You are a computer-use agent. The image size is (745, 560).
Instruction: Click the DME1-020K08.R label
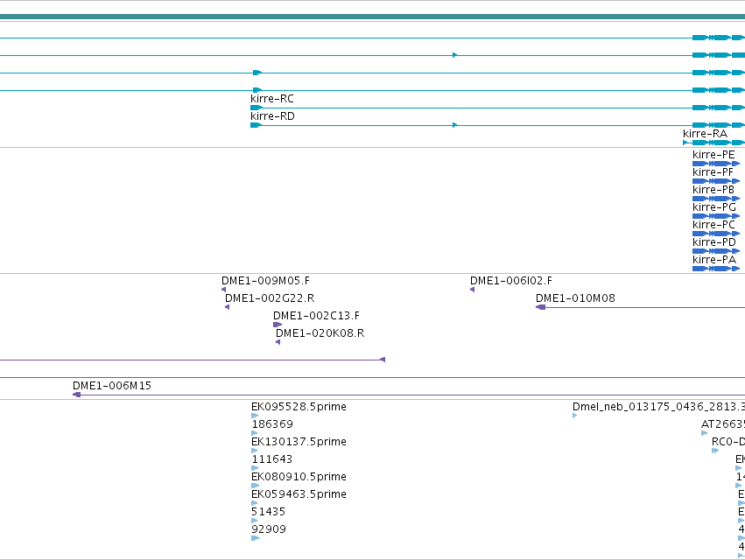click(x=320, y=333)
